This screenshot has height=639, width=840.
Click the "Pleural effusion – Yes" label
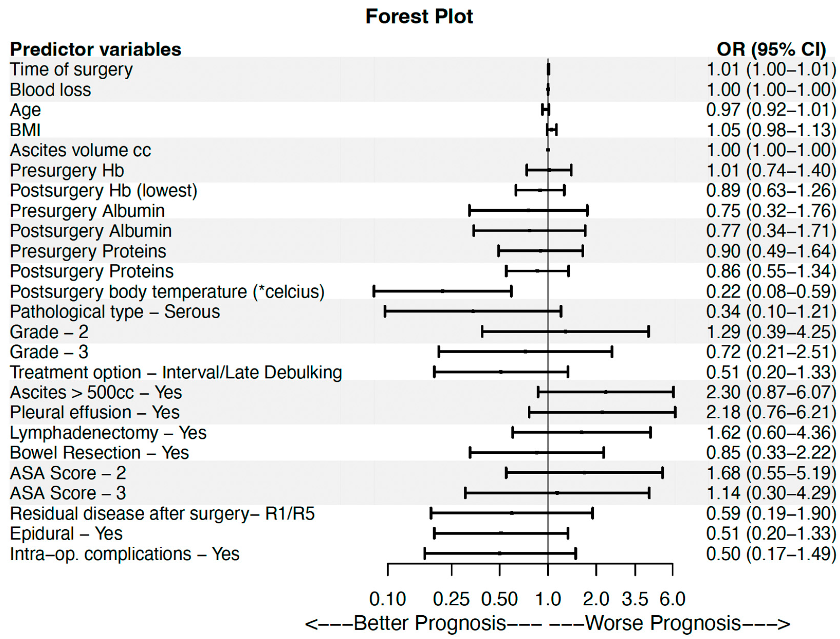tap(95, 413)
